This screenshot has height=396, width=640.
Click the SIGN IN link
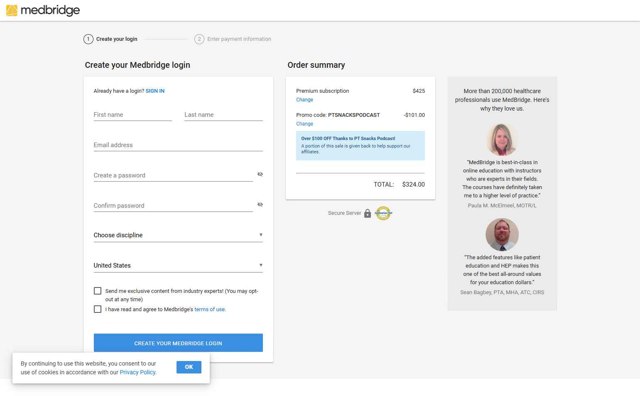pos(155,91)
